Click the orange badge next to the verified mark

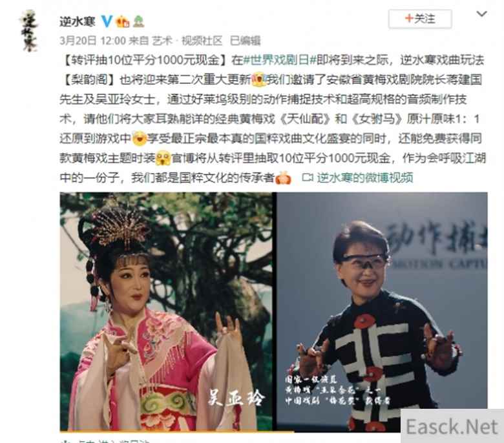[123, 22]
